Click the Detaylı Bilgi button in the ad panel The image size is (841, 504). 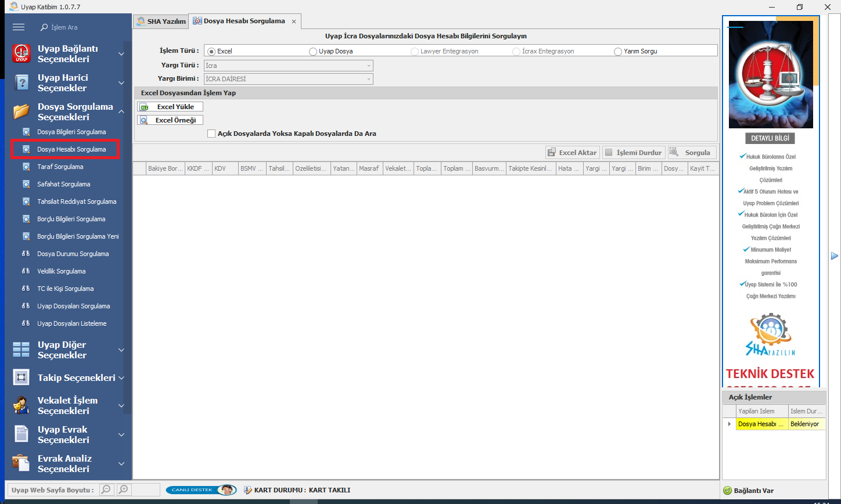tap(770, 139)
